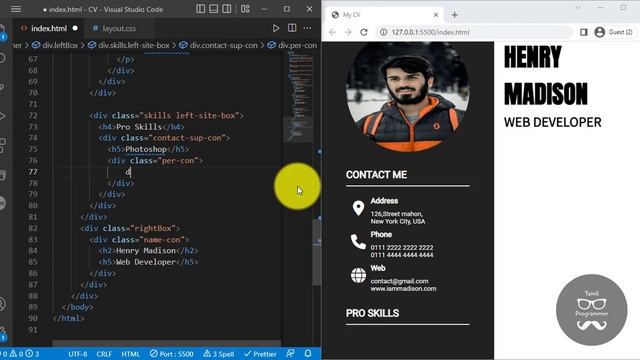This screenshot has width=640, height=360.
Task: Open the Extensions activity bar icon
Action: click(2, 145)
